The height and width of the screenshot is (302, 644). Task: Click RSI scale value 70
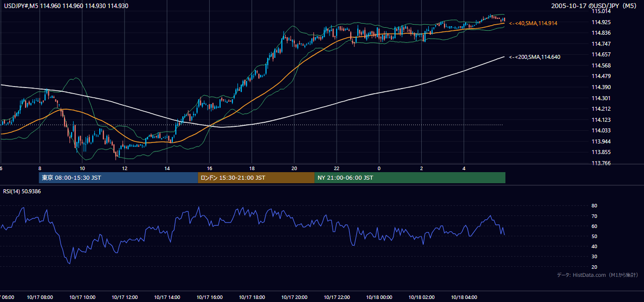pyautogui.click(x=594, y=216)
